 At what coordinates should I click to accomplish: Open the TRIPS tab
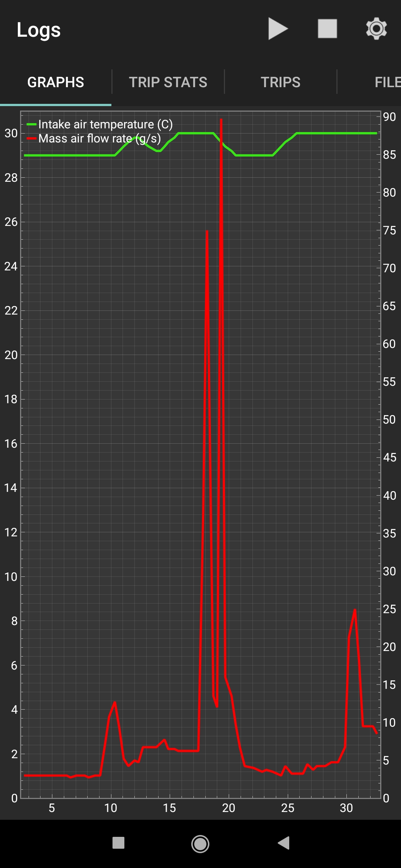coord(281,82)
